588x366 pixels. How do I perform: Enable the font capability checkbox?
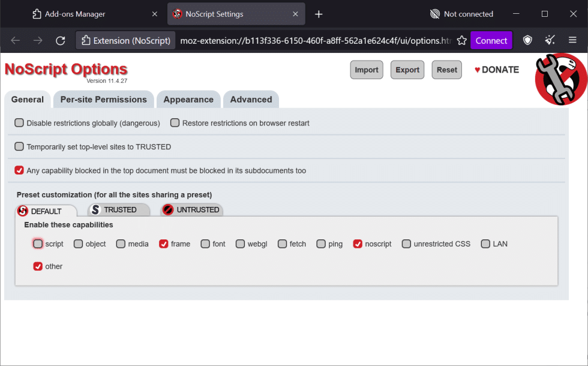click(205, 244)
